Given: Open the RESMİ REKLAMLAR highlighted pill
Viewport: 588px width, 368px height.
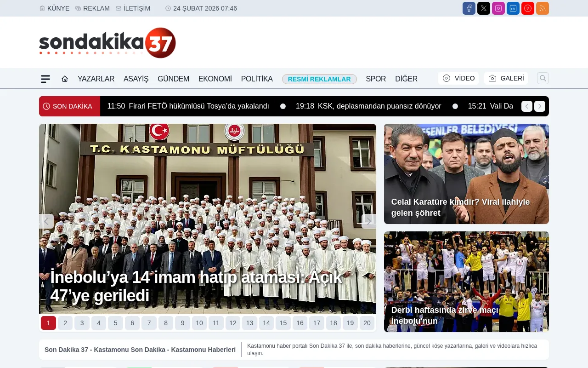Looking at the screenshot, I should pyautogui.click(x=319, y=79).
